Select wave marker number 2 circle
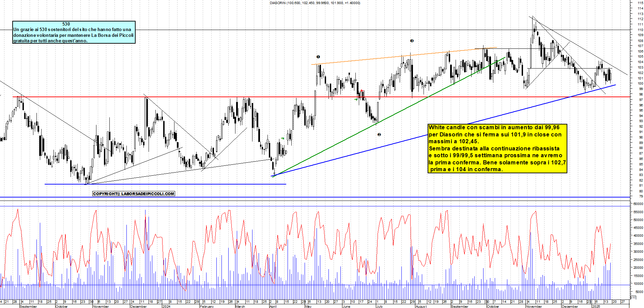 pyautogui.click(x=379, y=135)
